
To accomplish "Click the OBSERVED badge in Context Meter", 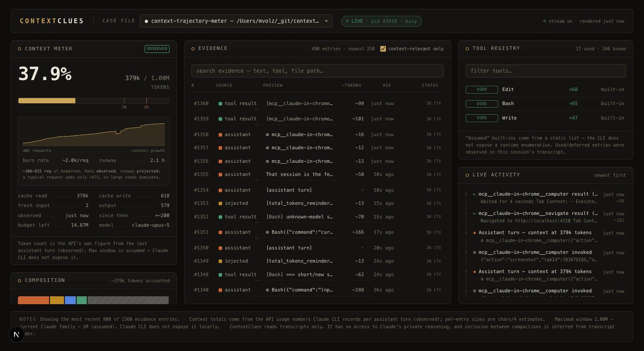I will [157, 49].
